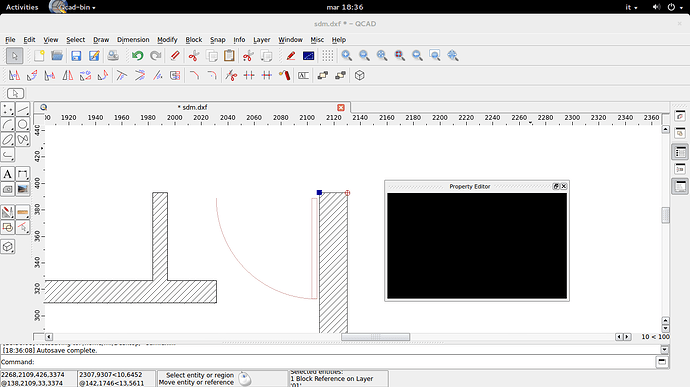Create a new drawing with New icon
Screen dimensions: 690x387
(39, 56)
